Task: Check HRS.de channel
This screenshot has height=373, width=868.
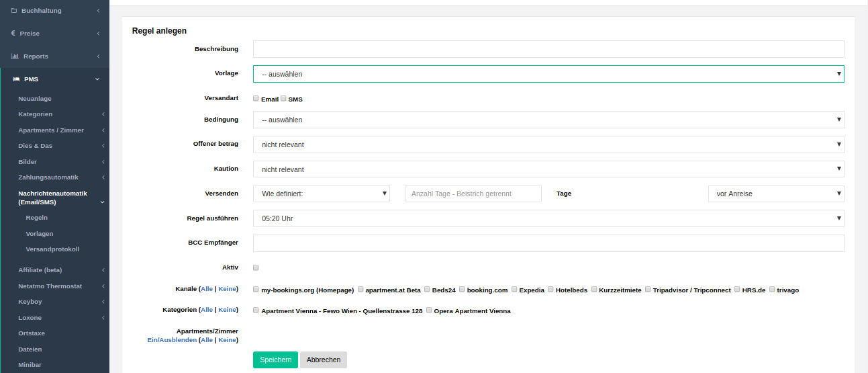Action: pyautogui.click(x=737, y=290)
